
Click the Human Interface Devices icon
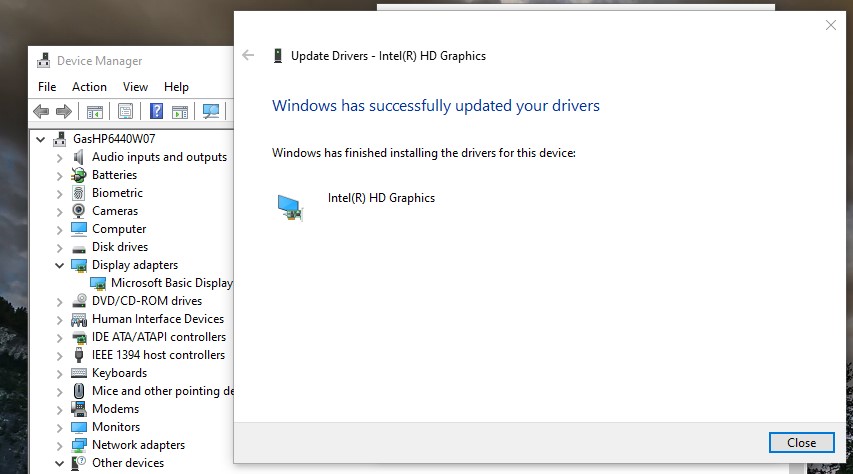tap(79, 319)
